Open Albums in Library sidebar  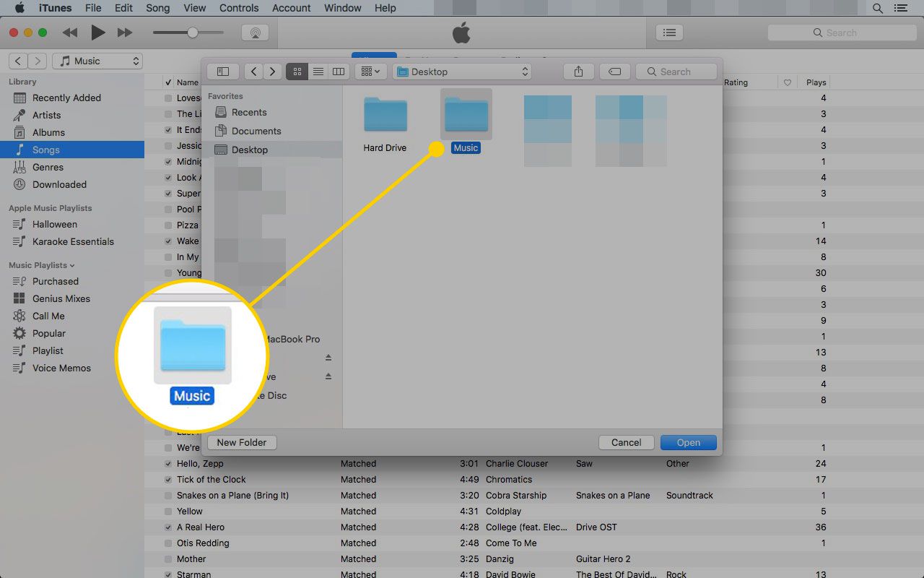tap(48, 132)
